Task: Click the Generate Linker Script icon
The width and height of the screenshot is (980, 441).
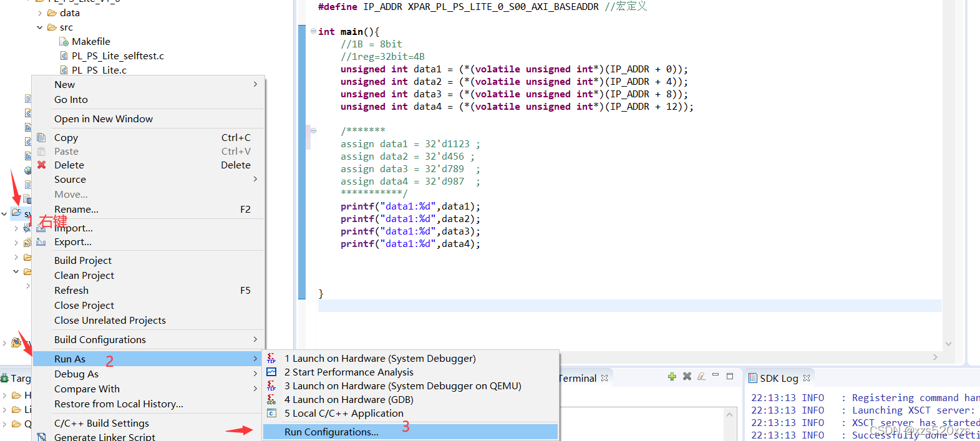Action: (41, 437)
